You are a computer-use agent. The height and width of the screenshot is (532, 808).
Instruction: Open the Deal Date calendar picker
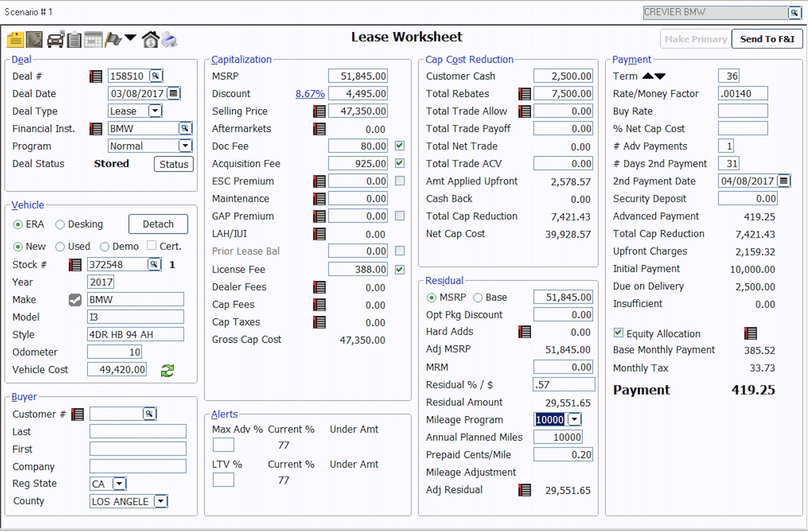[x=173, y=94]
